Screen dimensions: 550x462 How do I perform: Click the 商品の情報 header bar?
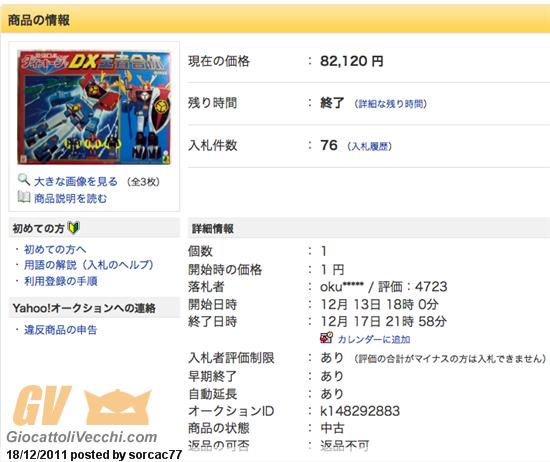(275, 19)
